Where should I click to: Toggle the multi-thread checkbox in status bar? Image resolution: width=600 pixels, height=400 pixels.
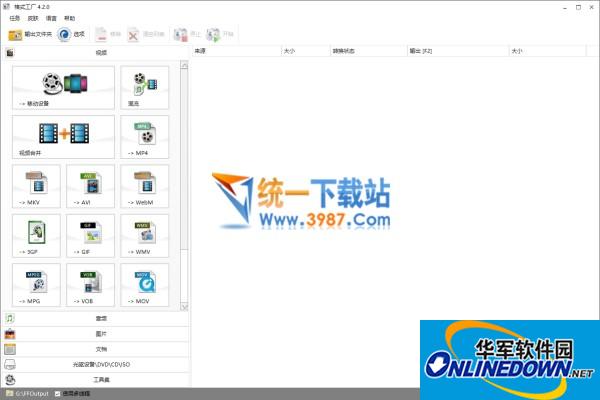tap(58, 394)
